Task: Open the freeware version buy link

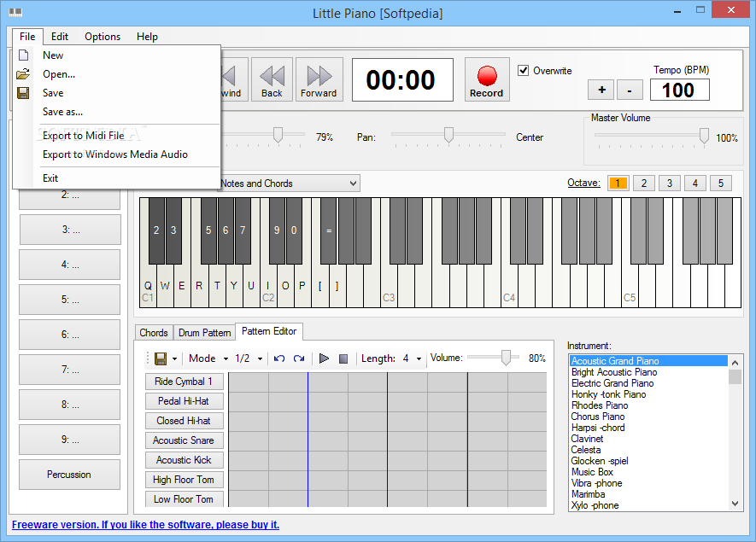Action: 145,525
